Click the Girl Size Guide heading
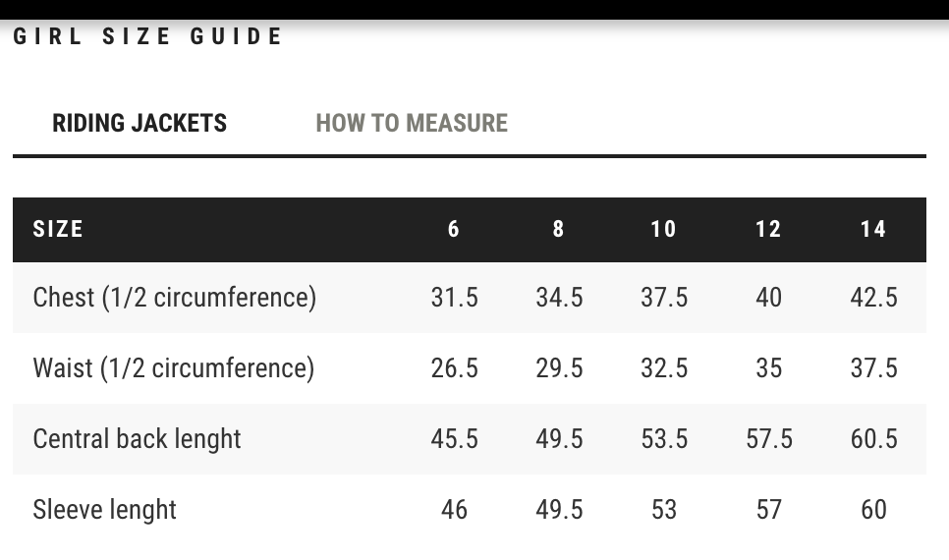Image resolution: width=949 pixels, height=560 pixels. pos(148,36)
